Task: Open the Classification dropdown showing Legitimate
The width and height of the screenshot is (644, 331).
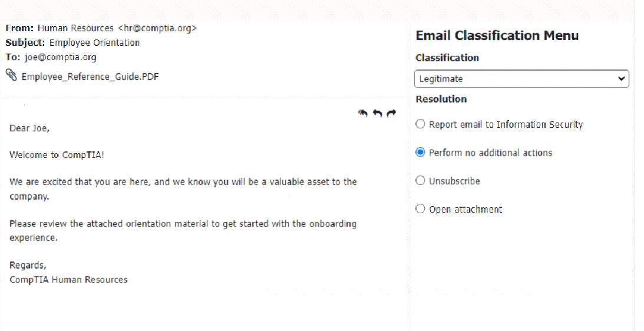Action: point(521,79)
